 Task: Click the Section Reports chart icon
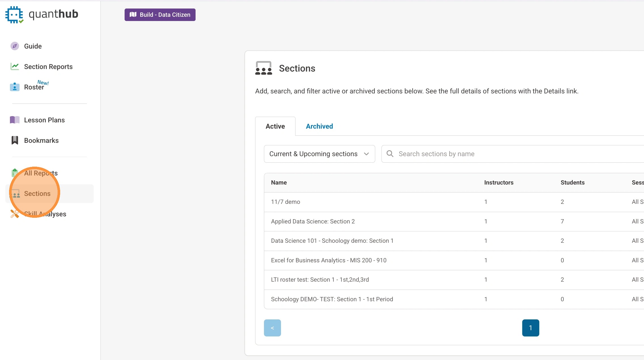15,66
